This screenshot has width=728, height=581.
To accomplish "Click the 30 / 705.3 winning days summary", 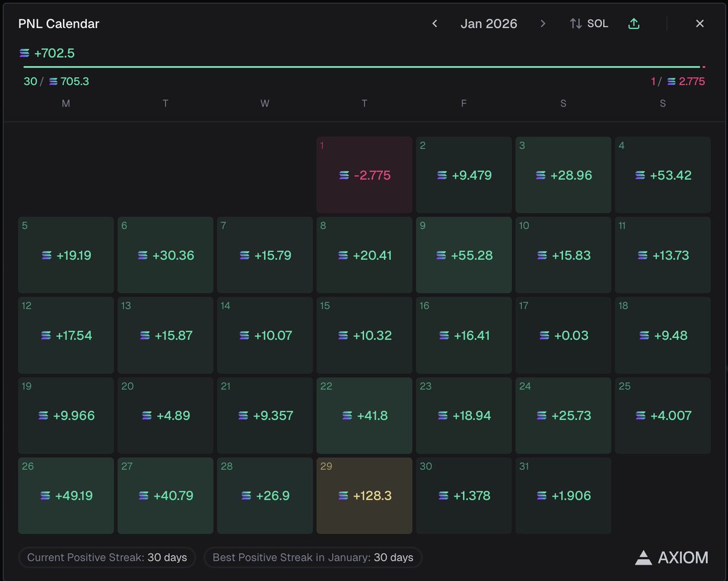I will pos(56,81).
